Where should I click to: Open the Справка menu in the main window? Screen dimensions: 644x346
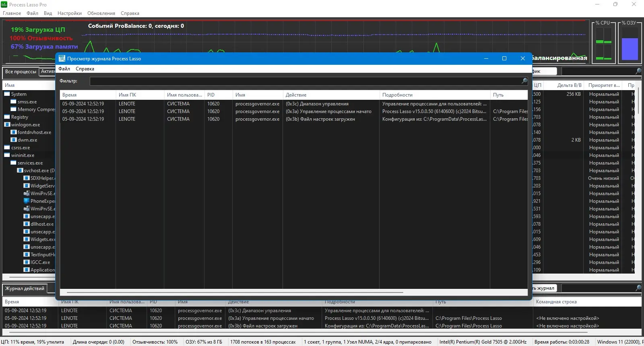130,13
